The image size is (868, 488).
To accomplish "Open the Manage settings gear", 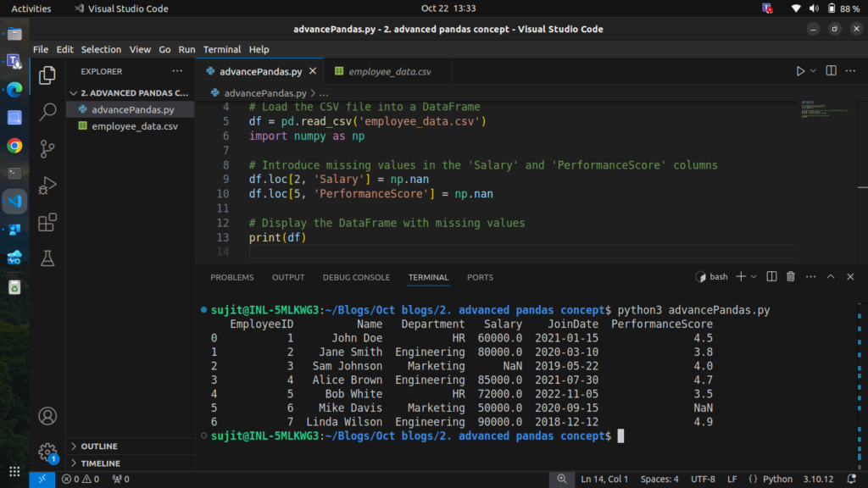I will pyautogui.click(x=48, y=452).
